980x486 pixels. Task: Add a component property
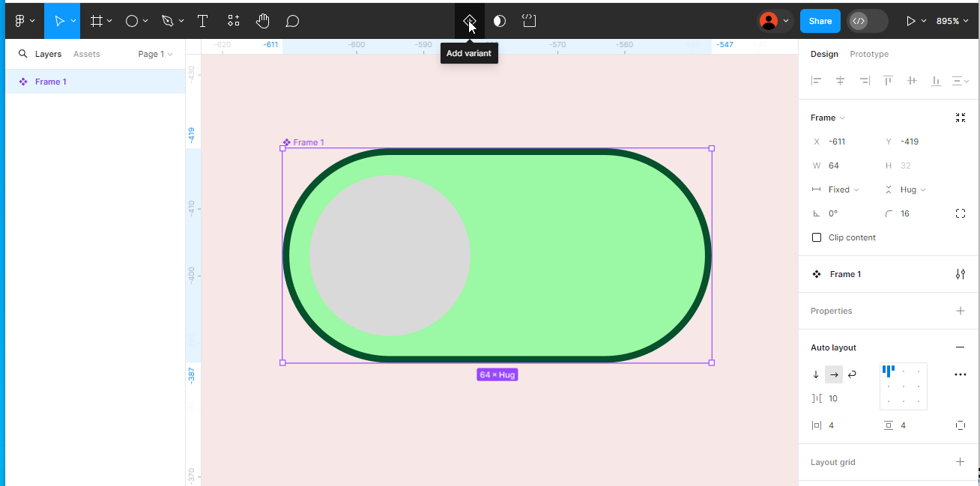(961, 311)
